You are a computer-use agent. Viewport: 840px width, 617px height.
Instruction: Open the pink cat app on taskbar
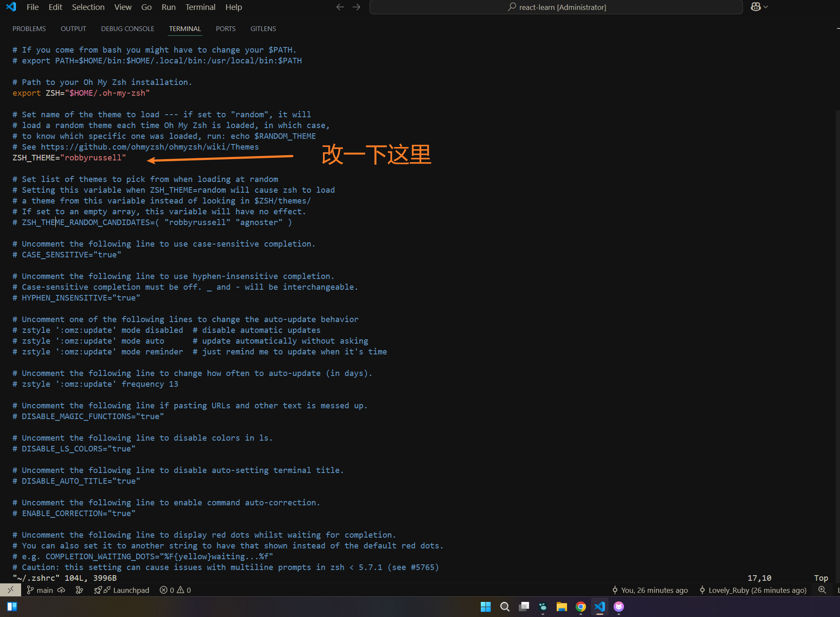[619, 607]
